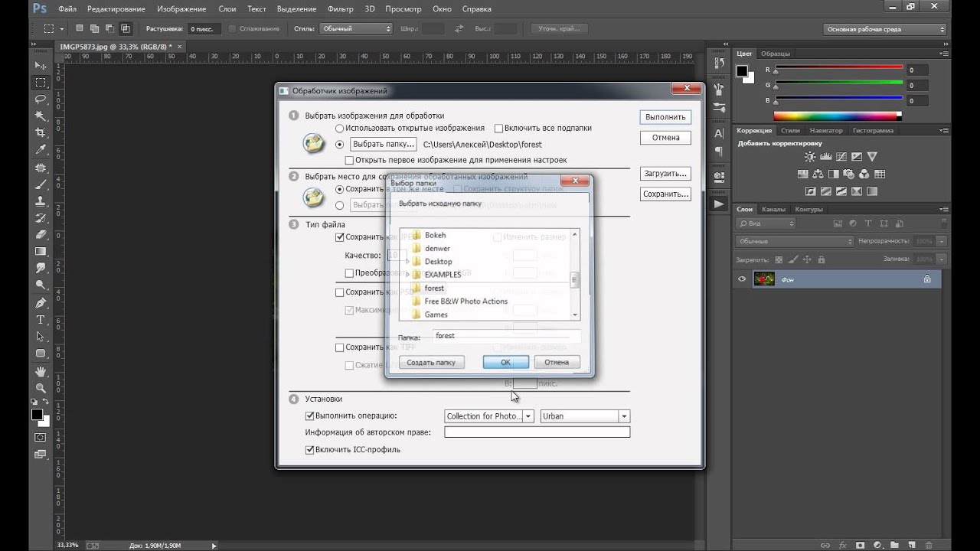Open the Фильтр menu

coord(340,9)
